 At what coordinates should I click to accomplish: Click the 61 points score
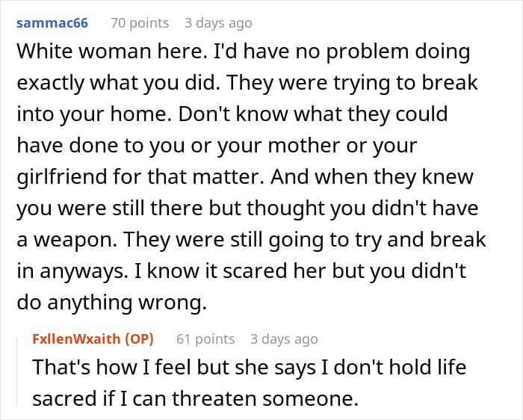[205, 339]
